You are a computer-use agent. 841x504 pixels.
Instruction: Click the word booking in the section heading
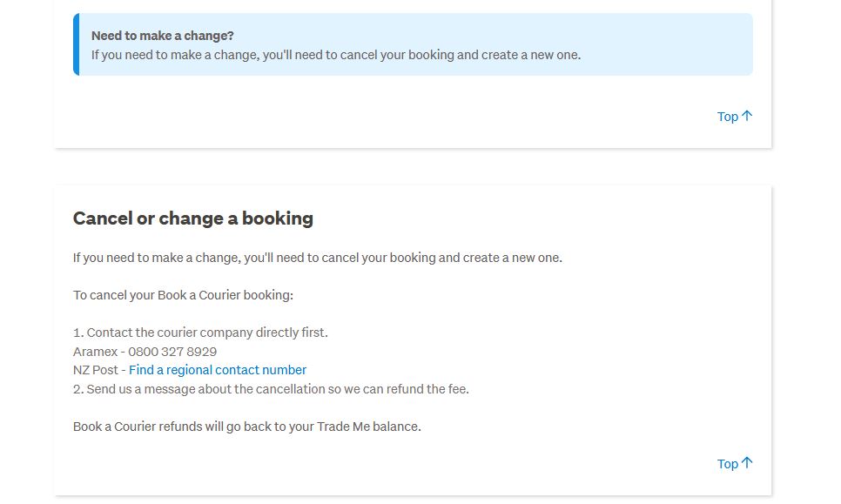point(278,218)
